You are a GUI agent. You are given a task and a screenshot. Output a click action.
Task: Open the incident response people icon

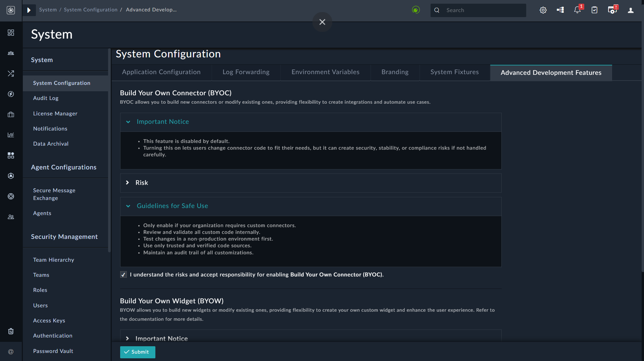[11, 53]
